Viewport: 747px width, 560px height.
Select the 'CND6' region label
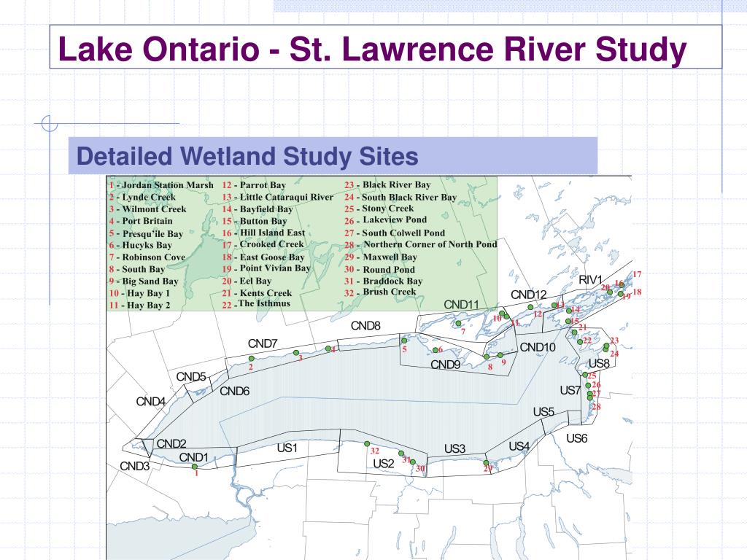[x=234, y=391]
